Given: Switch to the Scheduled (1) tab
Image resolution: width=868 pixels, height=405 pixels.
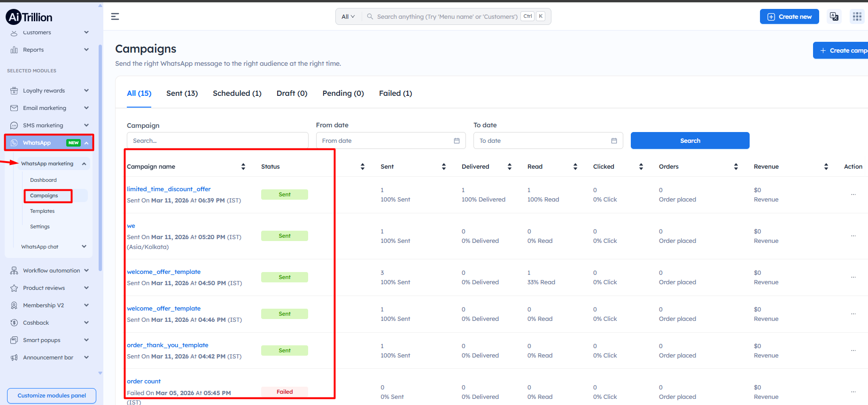Looking at the screenshot, I should (x=237, y=93).
